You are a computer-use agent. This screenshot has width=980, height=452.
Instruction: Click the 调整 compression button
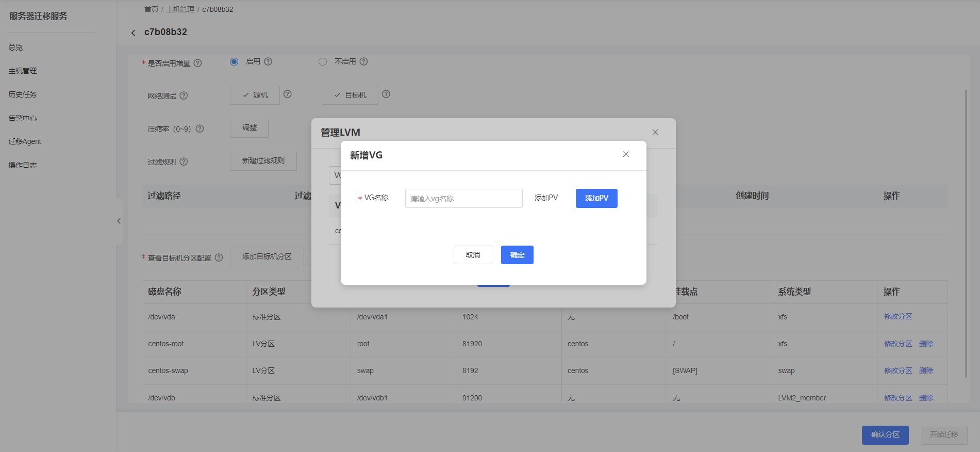[249, 128]
